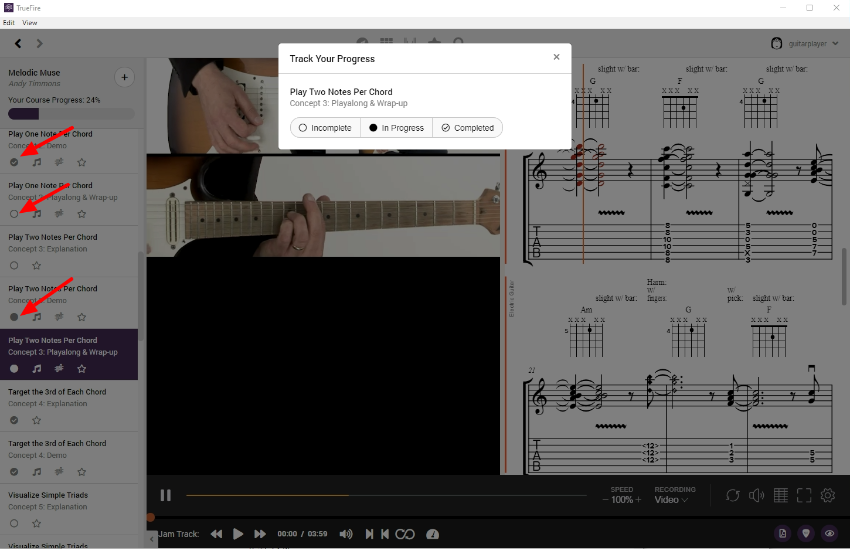Image resolution: width=850 pixels, height=549 pixels.
Task: Open player settings gear icon
Action: (x=828, y=495)
